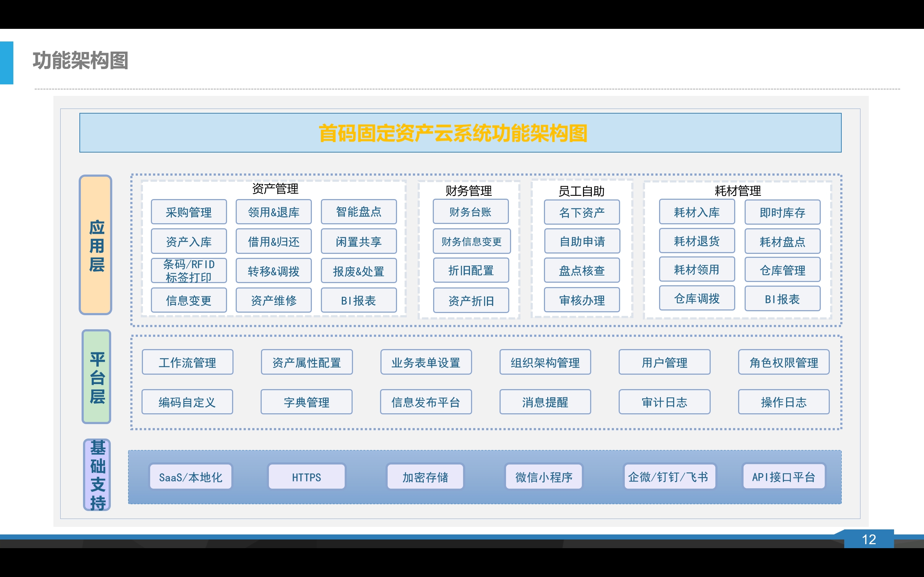Select the 智能盘点 module box

358,212
